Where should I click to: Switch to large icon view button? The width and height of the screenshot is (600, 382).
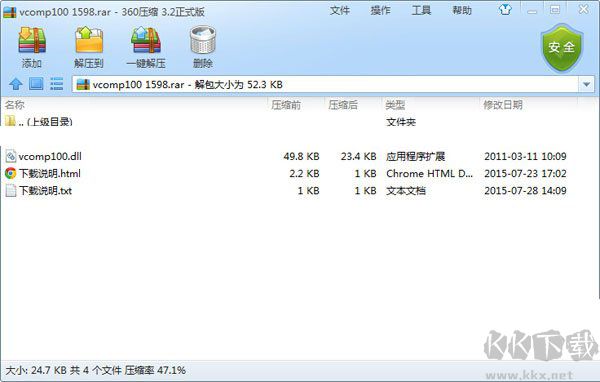click(36, 83)
